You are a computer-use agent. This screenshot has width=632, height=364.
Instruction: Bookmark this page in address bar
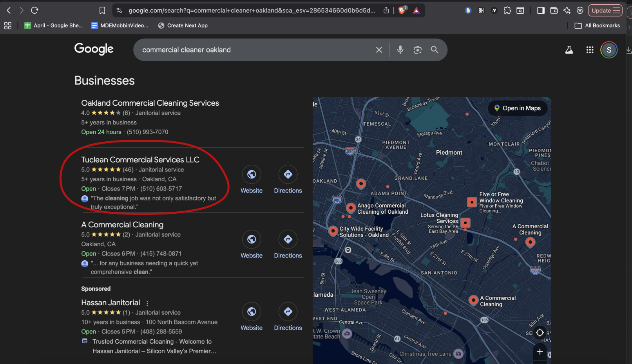[102, 11]
